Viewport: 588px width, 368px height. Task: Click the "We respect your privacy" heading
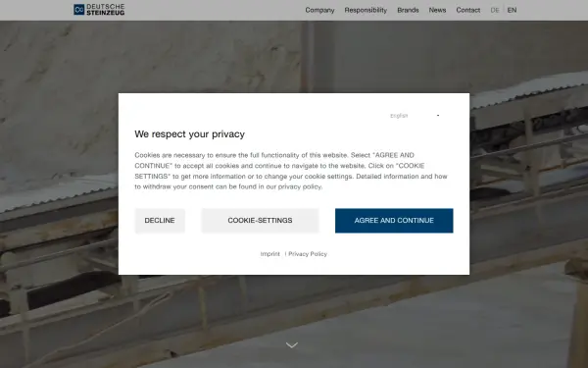[190, 134]
